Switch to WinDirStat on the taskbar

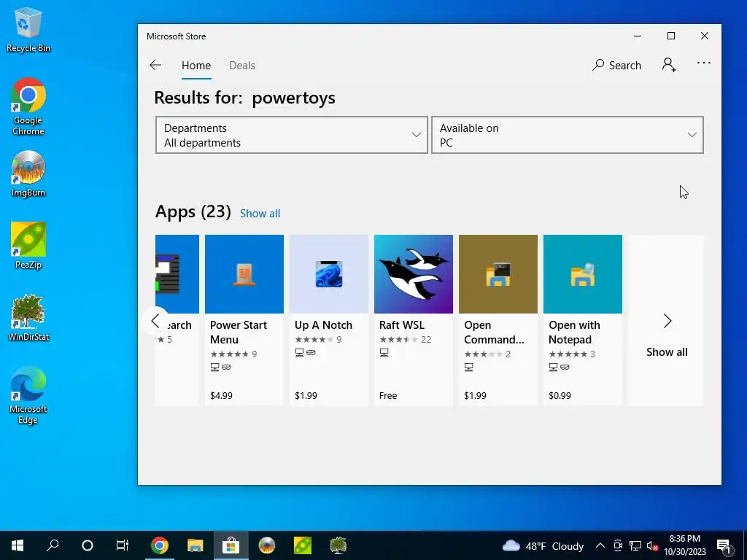338,545
